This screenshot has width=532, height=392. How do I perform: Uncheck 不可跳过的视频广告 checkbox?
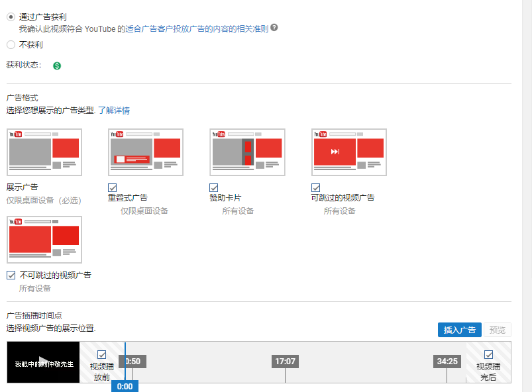click(11, 275)
